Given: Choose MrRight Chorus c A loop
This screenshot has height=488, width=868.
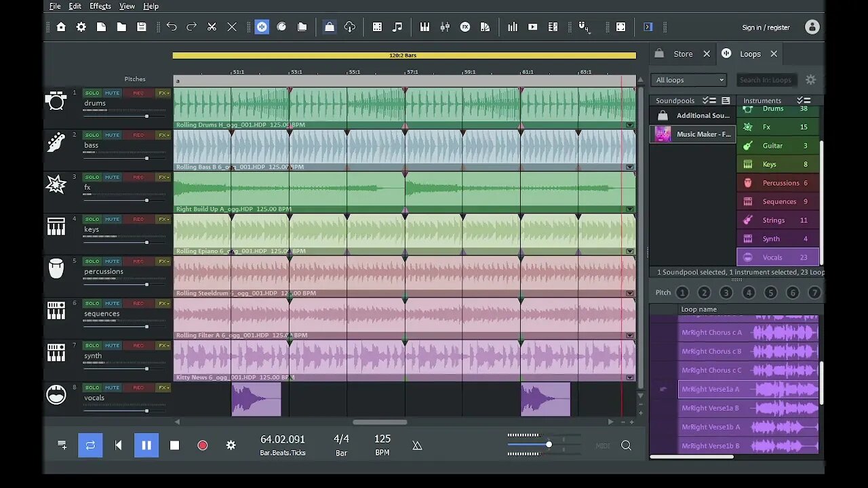Looking at the screenshot, I should 749,333.
